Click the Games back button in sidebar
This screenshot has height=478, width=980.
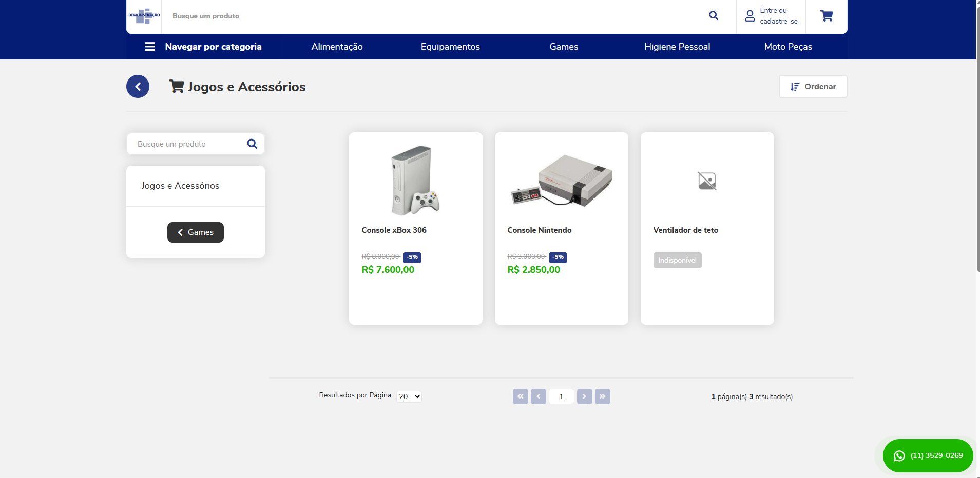point(196,232)
